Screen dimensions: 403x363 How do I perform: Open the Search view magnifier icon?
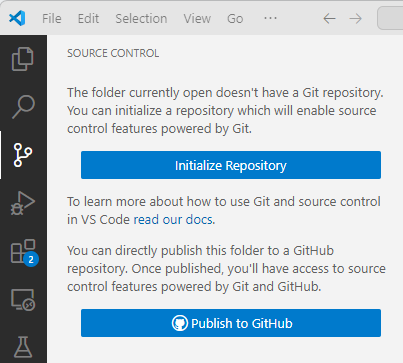click(x=23, y=107)
